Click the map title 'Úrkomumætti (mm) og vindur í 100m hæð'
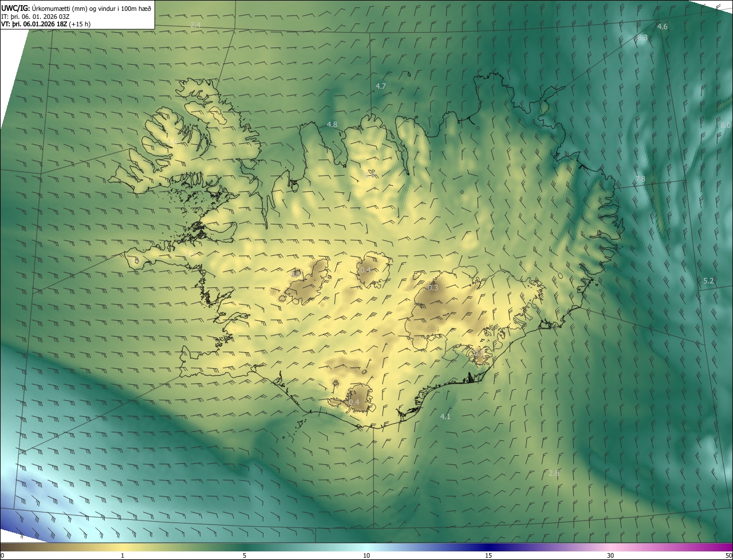The height and width of the screenshot is (560, 733). 92,8
